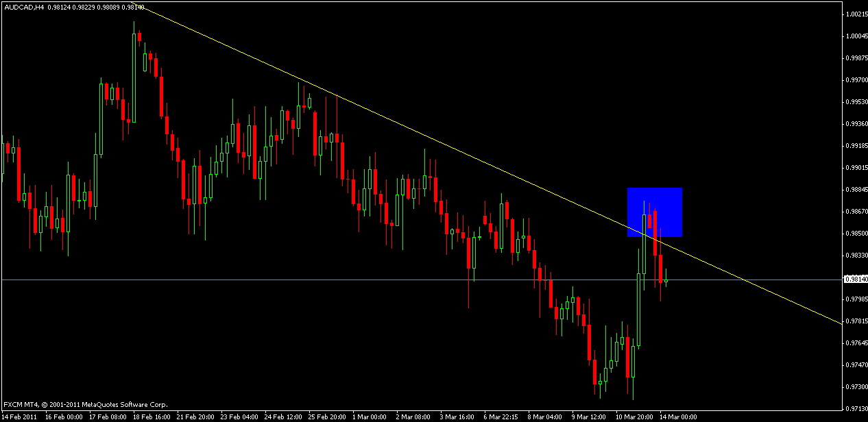Click the 0.98500 price scale value
Image resolution: width=868 pixels, height=422 pixels.
(x=854, y=234)
